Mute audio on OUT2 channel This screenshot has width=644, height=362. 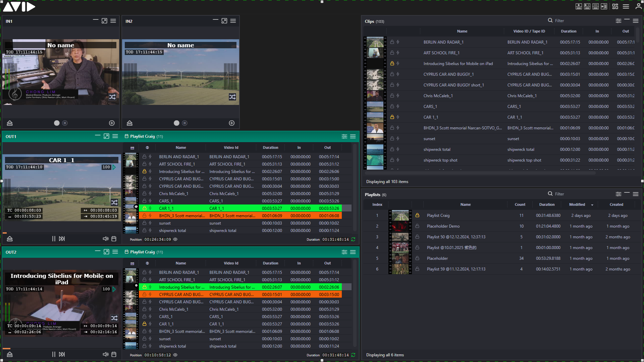pos(105,354)
